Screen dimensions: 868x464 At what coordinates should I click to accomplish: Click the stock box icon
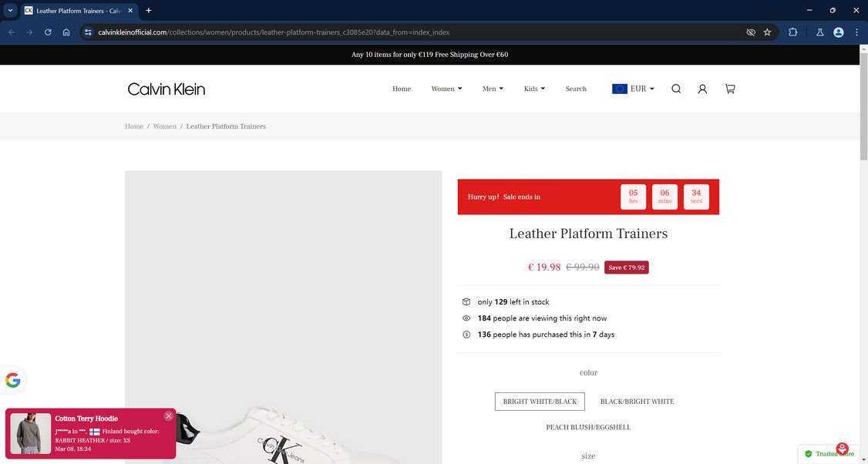(x=466, y=302)
